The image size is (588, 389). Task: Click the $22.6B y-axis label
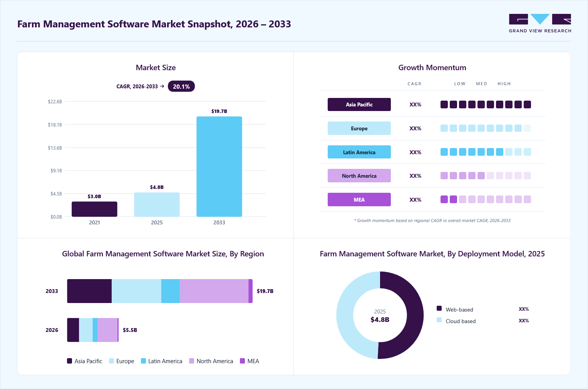click(x=55, y=102)
